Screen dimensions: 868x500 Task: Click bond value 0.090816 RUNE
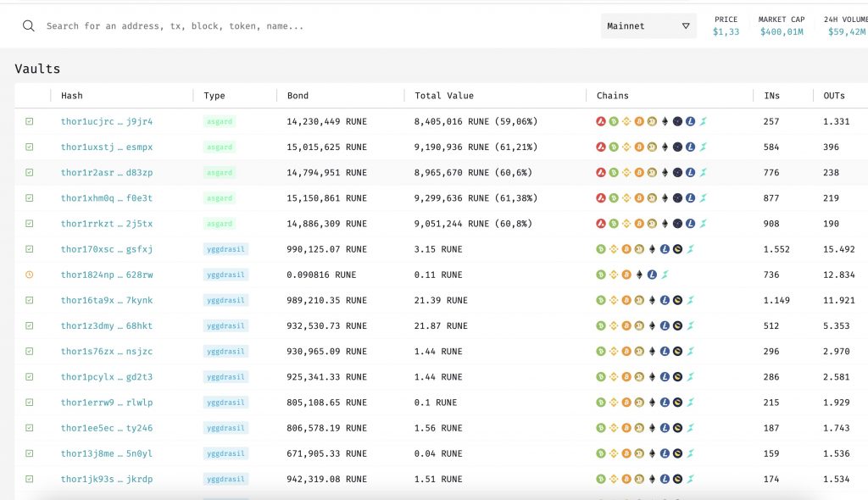pos(321,275)
